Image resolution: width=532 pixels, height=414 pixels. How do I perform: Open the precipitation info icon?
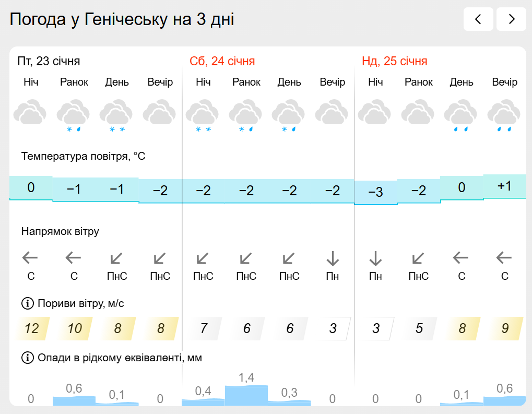pyautogui.click(x=27, y=358)
